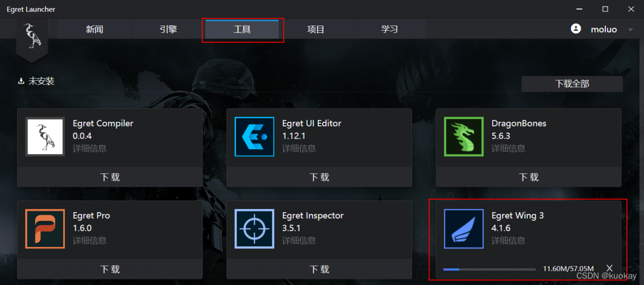
Task: Download Egret Compiler with 下载 button
Action: tap(110, 177)
